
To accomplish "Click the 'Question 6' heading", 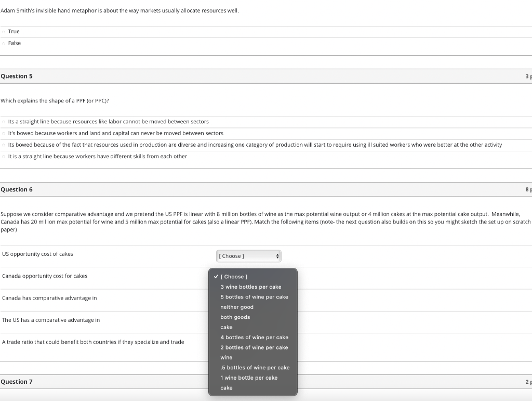I will click(17, 189).
